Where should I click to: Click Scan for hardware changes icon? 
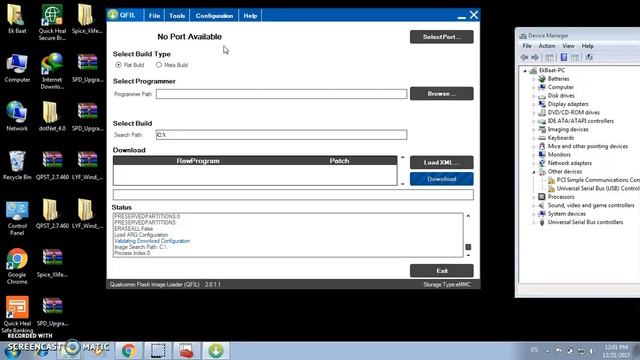589,58
